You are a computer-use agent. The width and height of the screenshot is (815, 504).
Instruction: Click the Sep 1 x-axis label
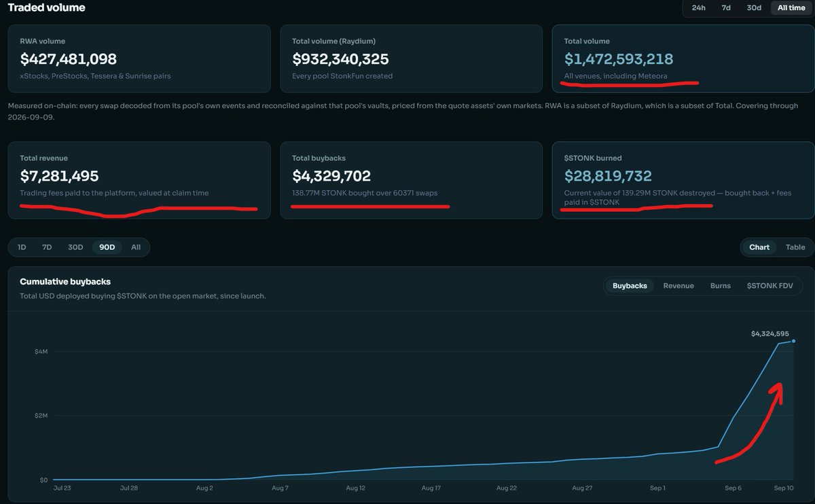(x=657, y=488)
